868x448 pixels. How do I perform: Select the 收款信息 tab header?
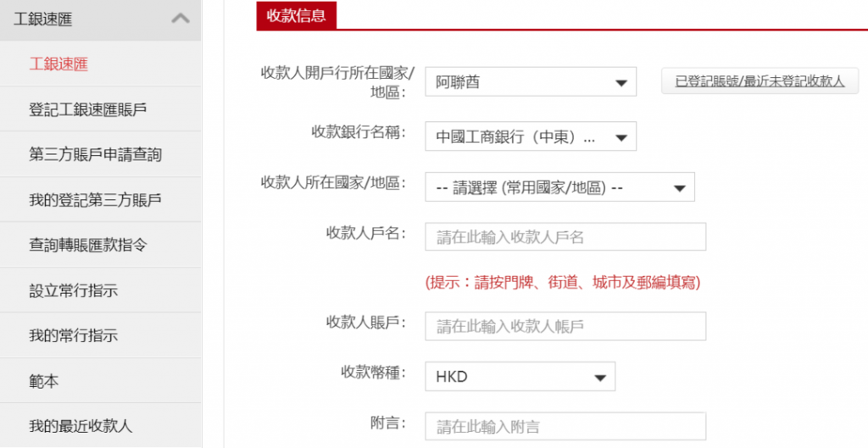(296, 15)
